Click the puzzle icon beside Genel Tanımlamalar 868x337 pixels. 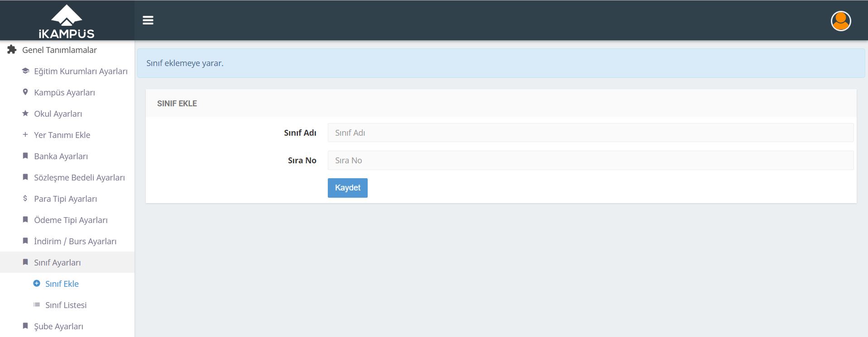(x=12, y=50)
